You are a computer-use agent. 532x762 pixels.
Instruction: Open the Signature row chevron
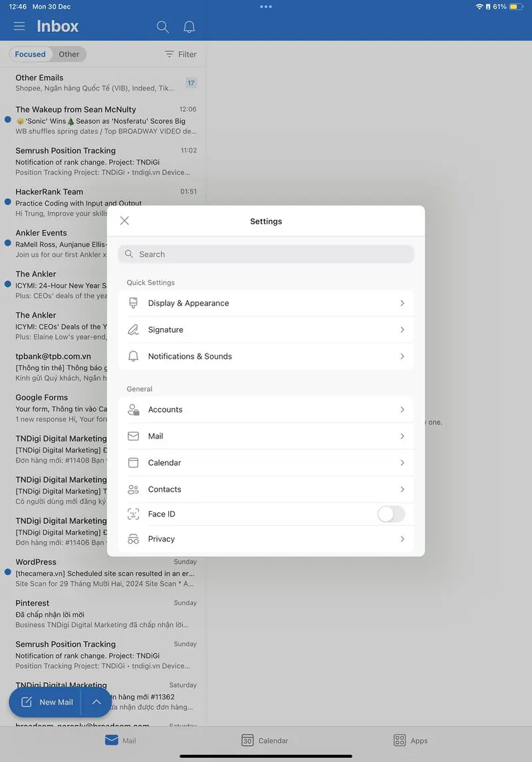tap(402, 329)
